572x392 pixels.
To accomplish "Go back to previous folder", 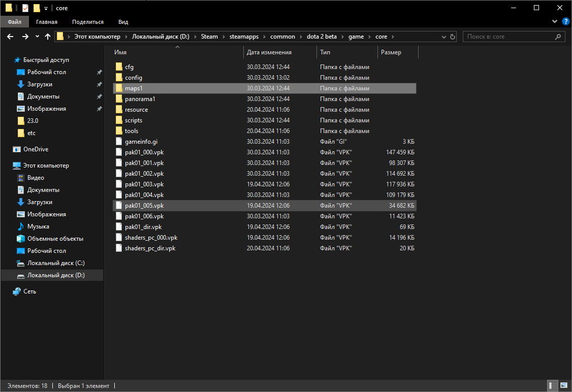I will tap(10, 37).
